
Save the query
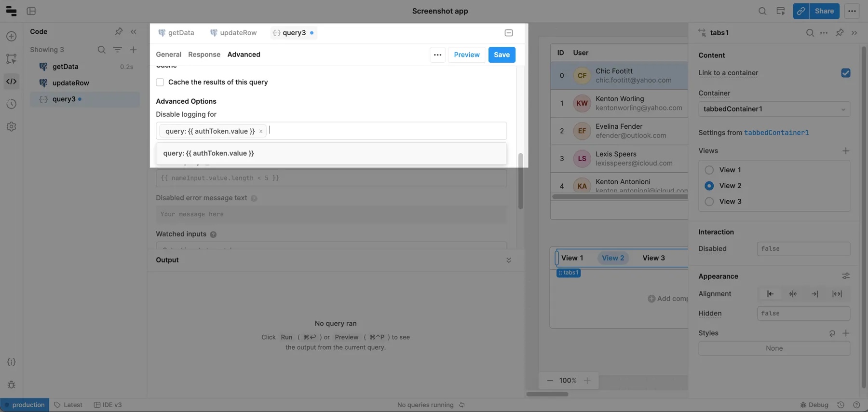[502, 55]
